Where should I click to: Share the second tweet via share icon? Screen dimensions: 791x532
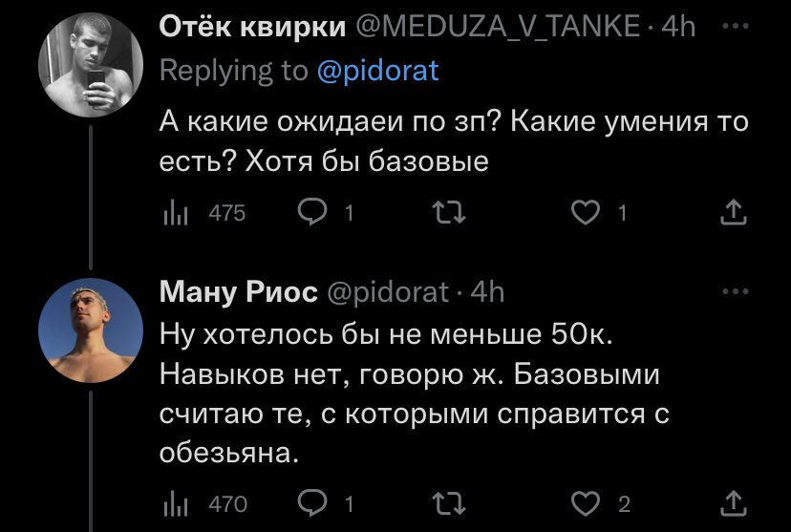coord(734,503)
